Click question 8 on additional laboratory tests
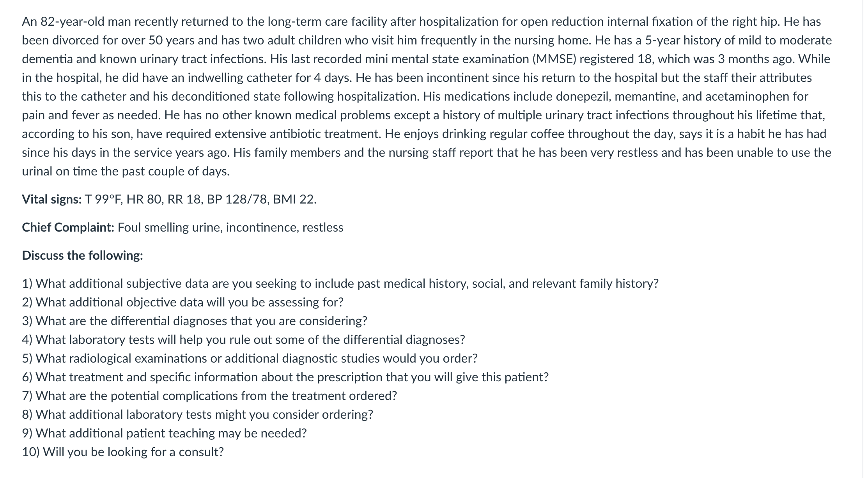This screenshot has height=478, width=868. [x=197, y=414]
